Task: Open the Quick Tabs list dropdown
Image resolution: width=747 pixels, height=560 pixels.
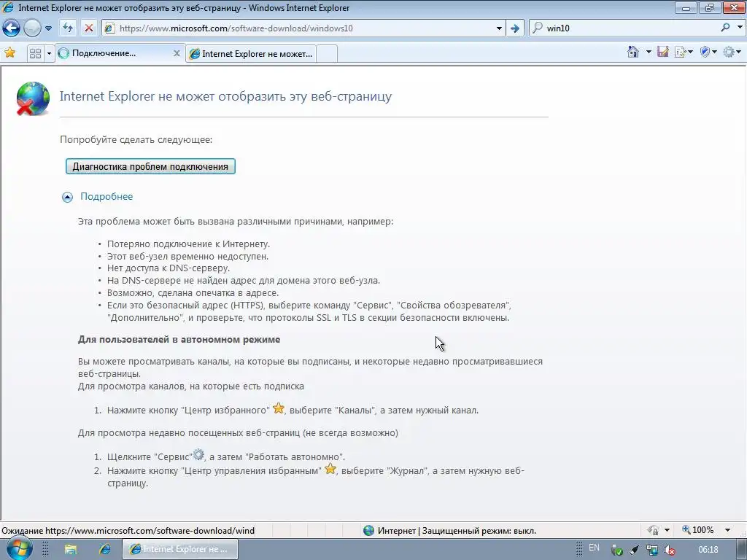Action: point(49,53)
